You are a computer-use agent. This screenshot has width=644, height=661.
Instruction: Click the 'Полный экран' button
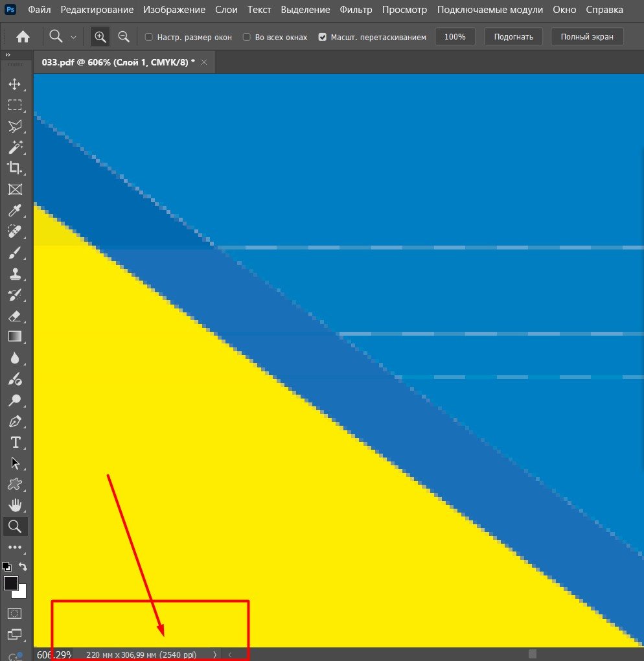coord(587,37)
